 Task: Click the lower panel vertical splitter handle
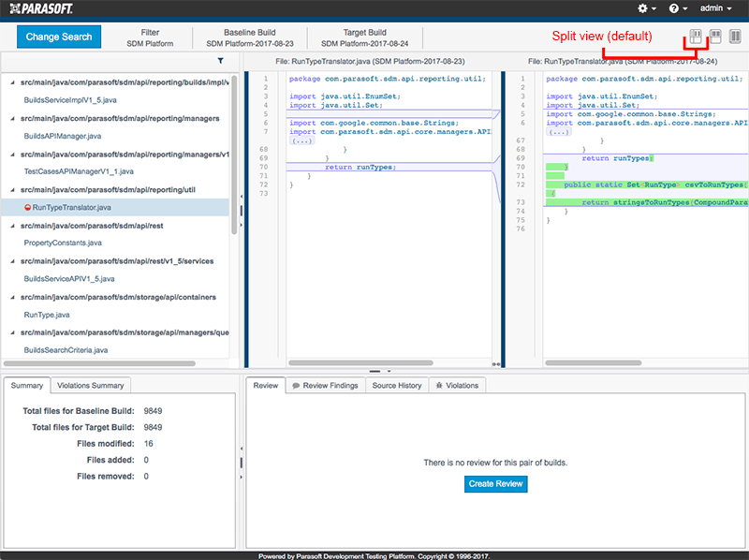point(242,463)
